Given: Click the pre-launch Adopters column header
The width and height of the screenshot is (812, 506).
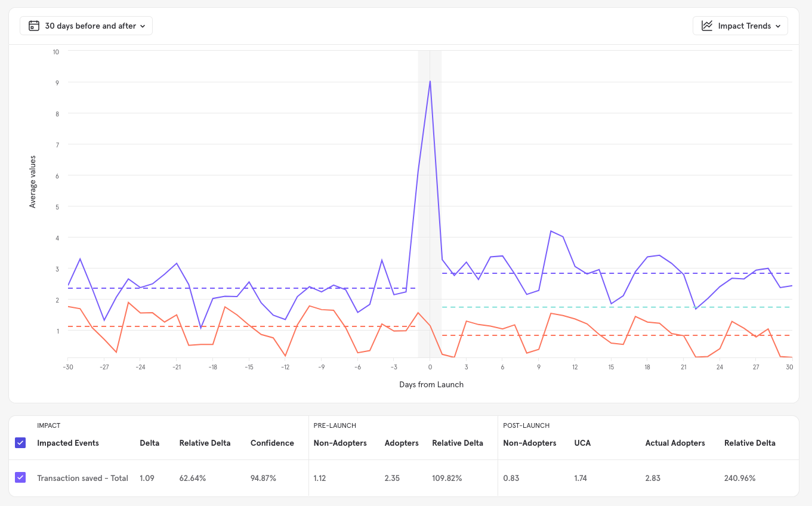Looking at the screenshot, I should tap(402, 443).
